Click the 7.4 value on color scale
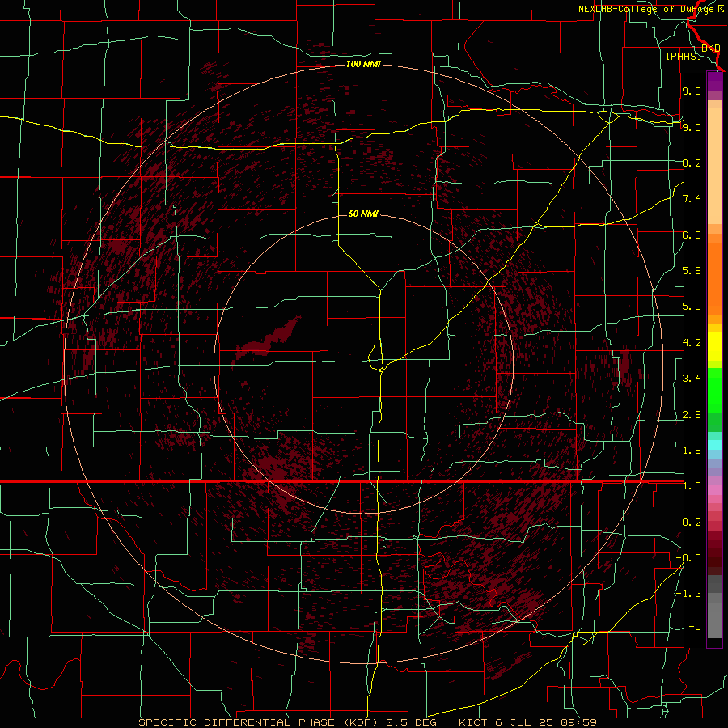728x728 pixels. pos(692,199)
